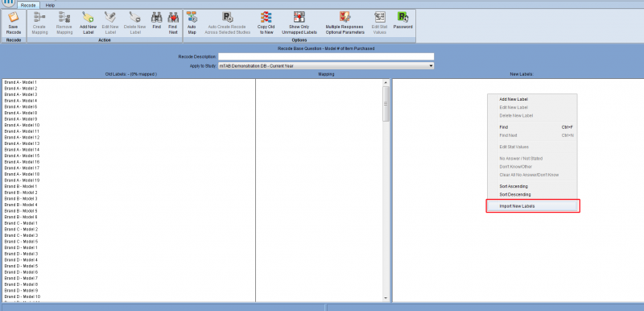The height and width of the screenshot is (311, 644).
Task: Select old label Brand C - Model 5
Action: pos(21,242)
